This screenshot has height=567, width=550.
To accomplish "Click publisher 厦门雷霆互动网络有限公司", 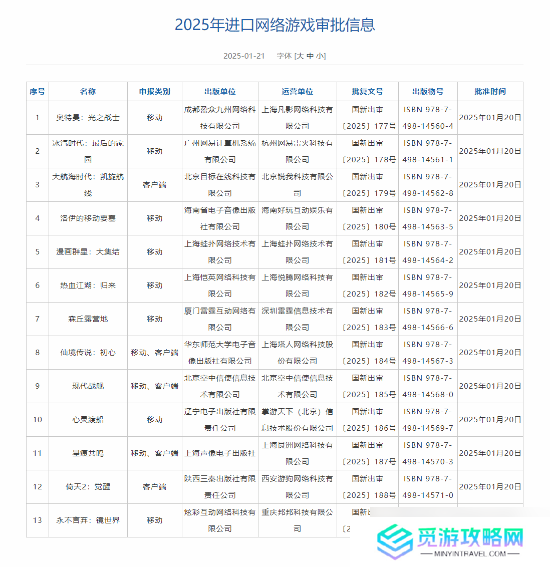I will (x=220, y=319).
